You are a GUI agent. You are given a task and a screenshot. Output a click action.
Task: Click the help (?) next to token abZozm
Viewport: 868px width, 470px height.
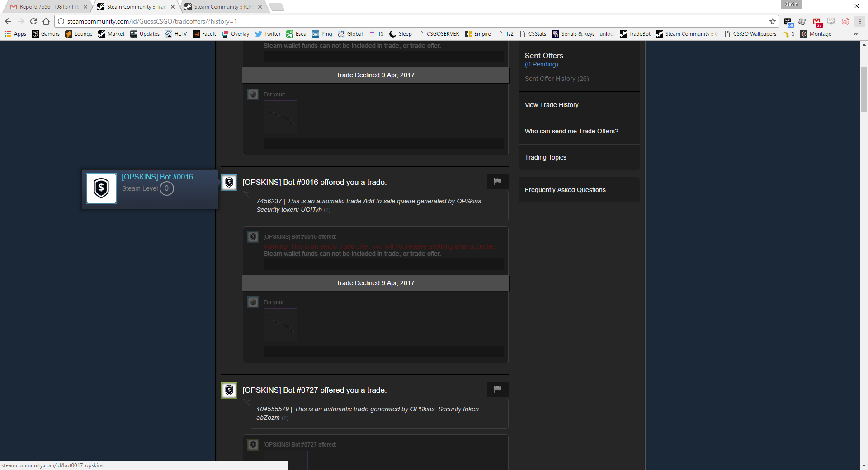point(285,418)
